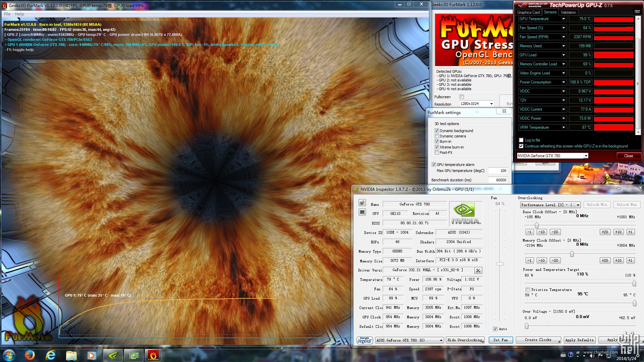Click Hide Overclocking button
Screen dimensions: 644x362
coord(465,340)
